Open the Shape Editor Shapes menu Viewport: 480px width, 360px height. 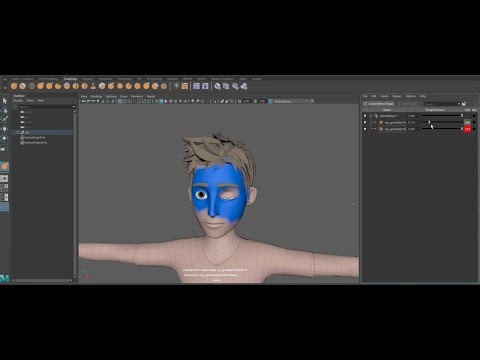pos(397,96)
